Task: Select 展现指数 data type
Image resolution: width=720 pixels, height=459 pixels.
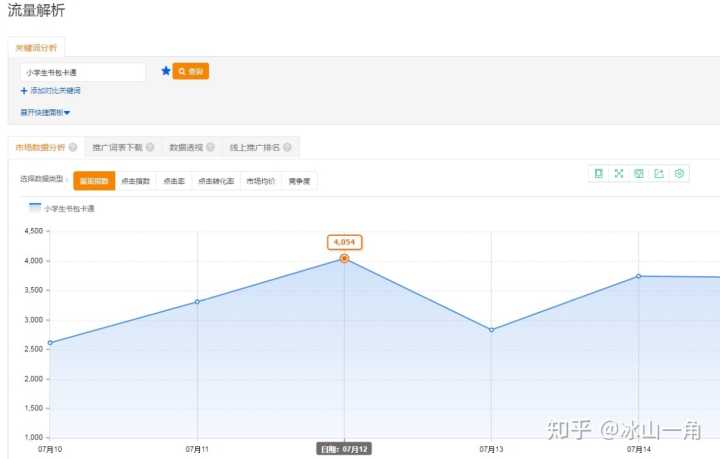Action: click(x=94, y=181)
